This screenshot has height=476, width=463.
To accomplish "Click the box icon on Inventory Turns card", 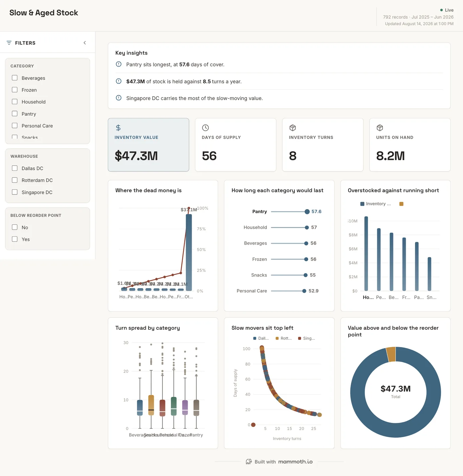I will tap(292, 128).
